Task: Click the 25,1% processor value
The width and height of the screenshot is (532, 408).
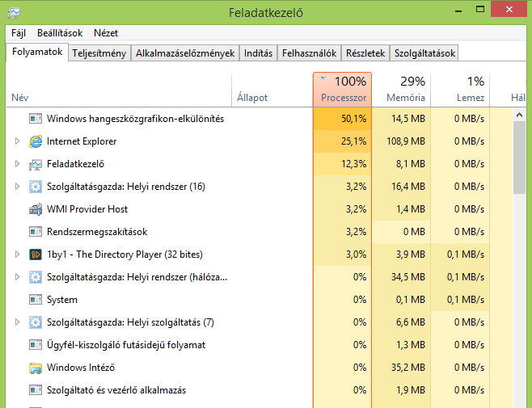Action: point(354,141)
